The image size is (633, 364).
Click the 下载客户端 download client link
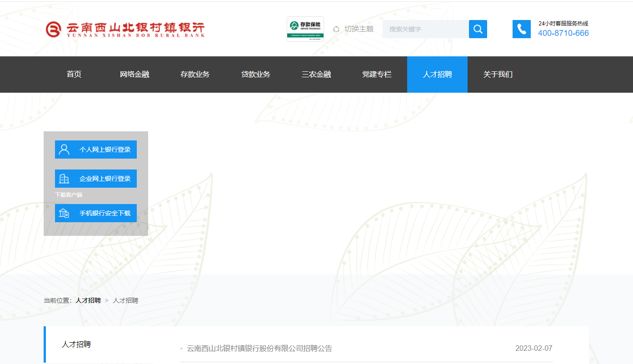[69, 195]
